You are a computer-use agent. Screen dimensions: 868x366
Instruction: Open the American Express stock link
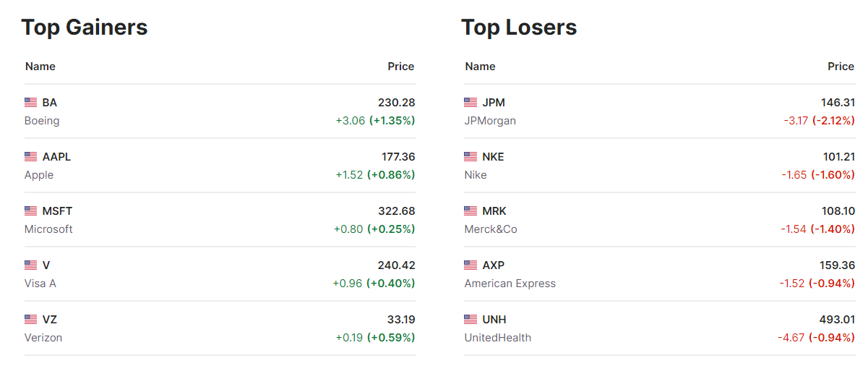coord(510,284)
